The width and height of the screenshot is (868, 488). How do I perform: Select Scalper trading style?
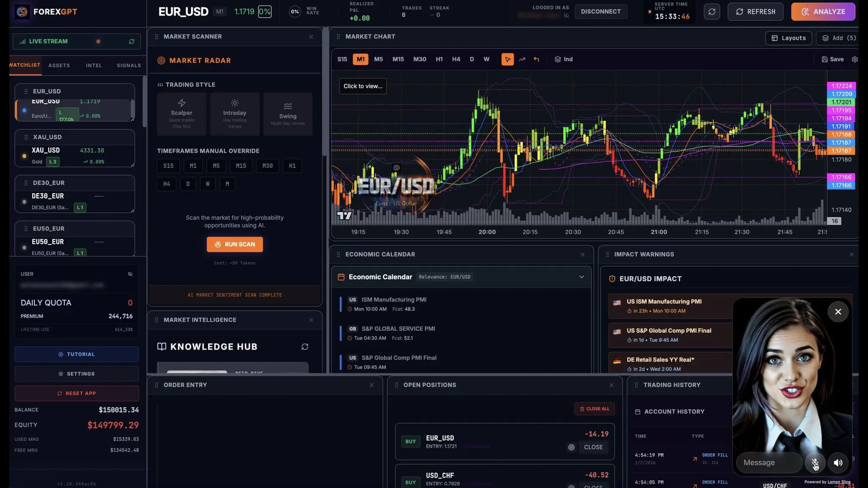pyautogui.click(x=181, y=114)
